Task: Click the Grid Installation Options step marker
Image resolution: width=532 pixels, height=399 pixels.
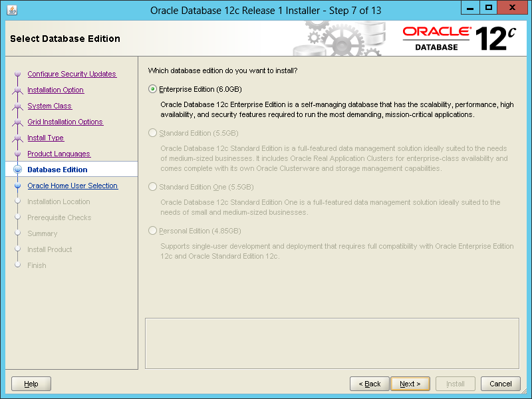Action: click(18, 122)
